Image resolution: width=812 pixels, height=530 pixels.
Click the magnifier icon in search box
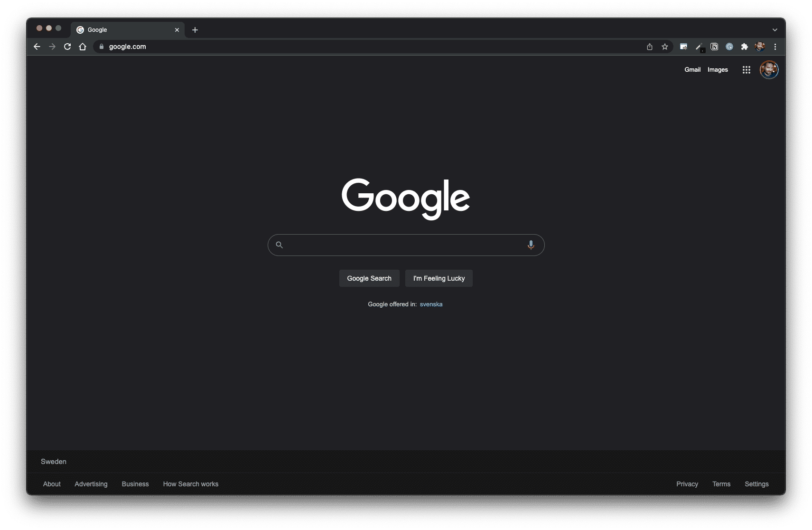(280, 245)
